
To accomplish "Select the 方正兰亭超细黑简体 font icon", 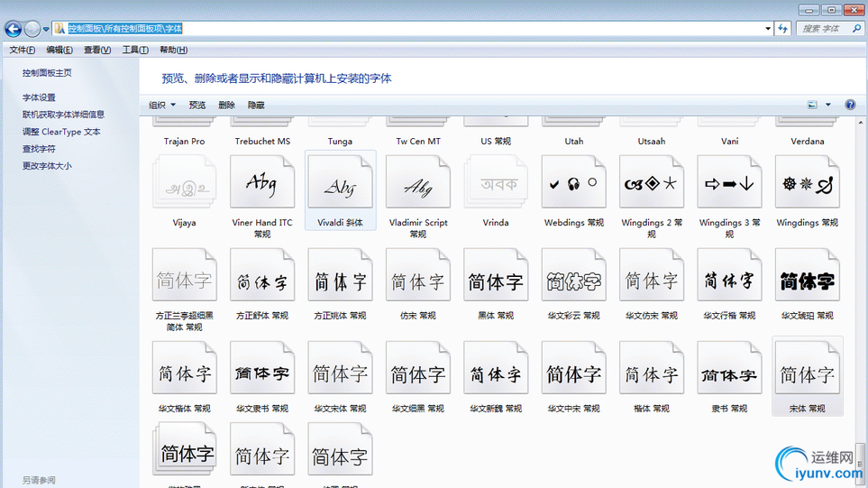I will pyautogui.click(x=185, y=275).
